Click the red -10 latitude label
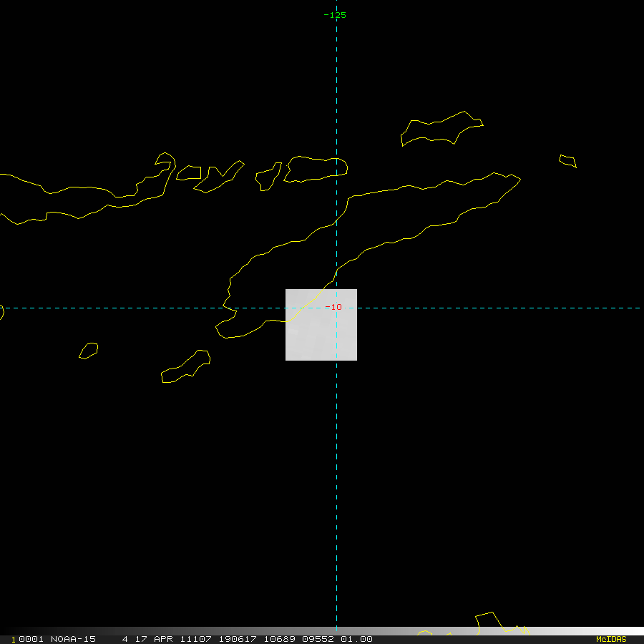This screenshot has height=644, width=644. (x=333, y=308)
